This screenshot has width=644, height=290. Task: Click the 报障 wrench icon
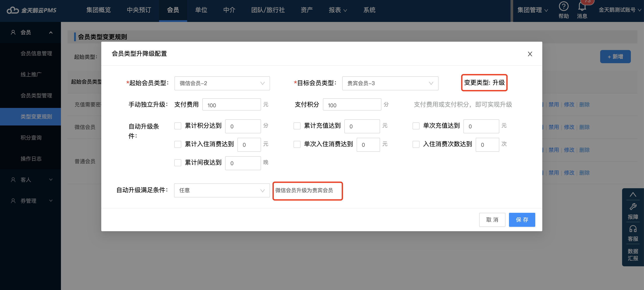tap(633, 207)
